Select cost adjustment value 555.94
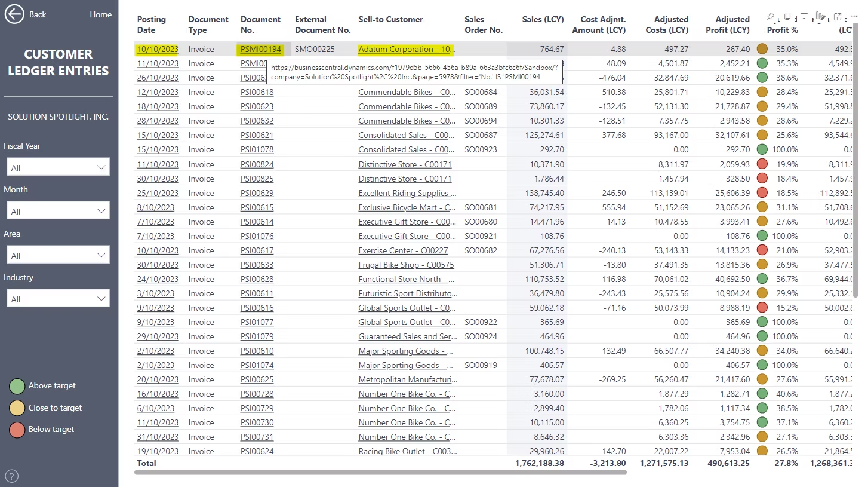The width and height of the screenshot is (868, 487). pos(612,207)
